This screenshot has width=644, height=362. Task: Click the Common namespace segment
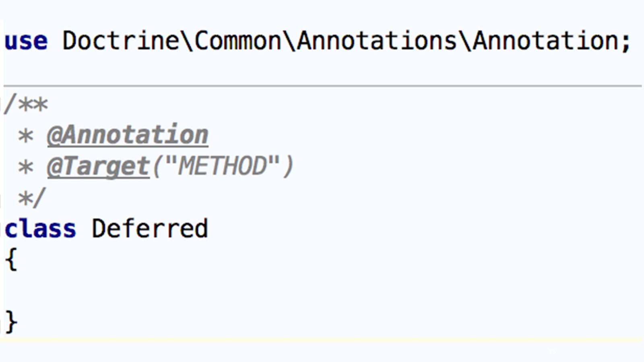(237, 41)
